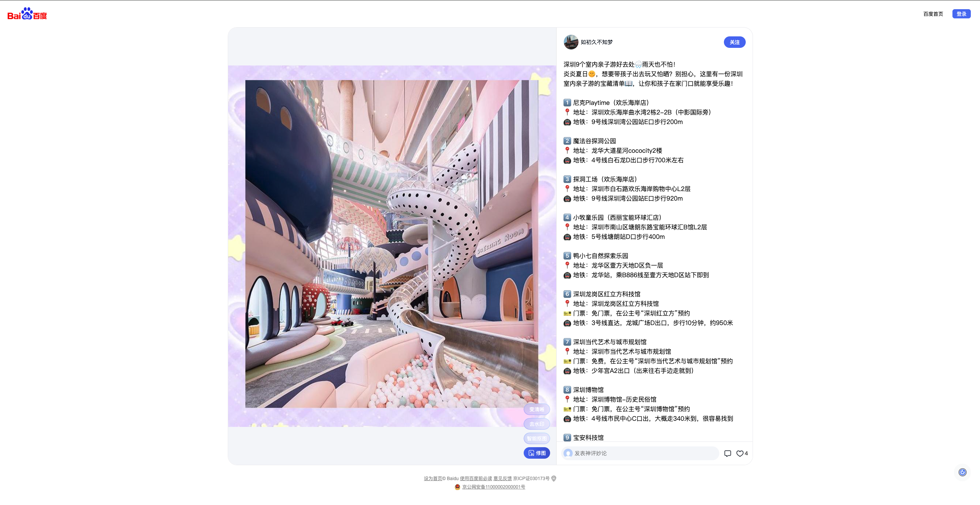
Task: Click 关注 to follow 如初久不知梦
Action: coord(734,42)
